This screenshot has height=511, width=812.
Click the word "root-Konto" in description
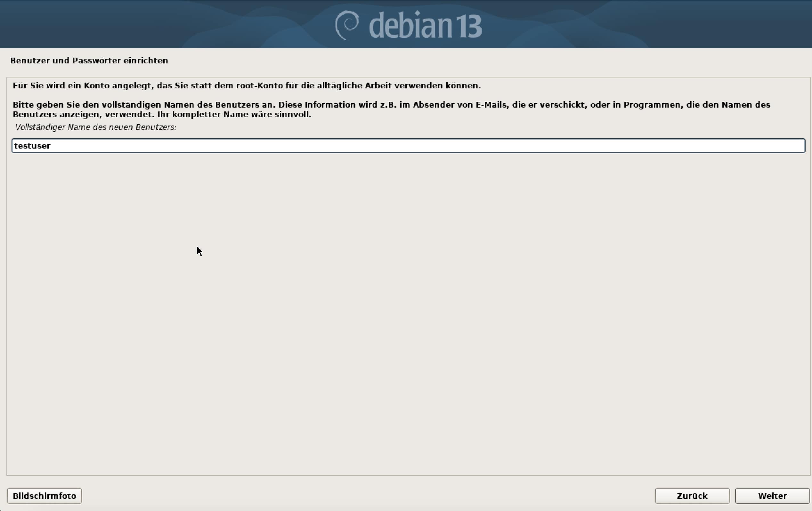(x=259, y=85)
